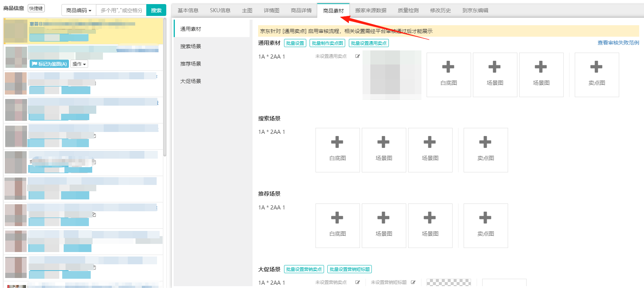Switch to the SKU信息 tab
The height and width of the screenshot is (288, 644).
(220, 10)
